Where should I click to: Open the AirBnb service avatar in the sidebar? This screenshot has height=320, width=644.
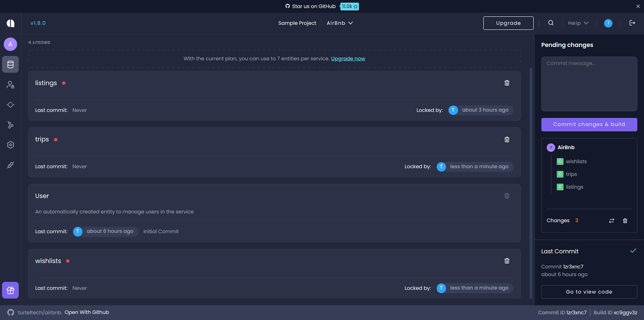(x=10, y=44)
